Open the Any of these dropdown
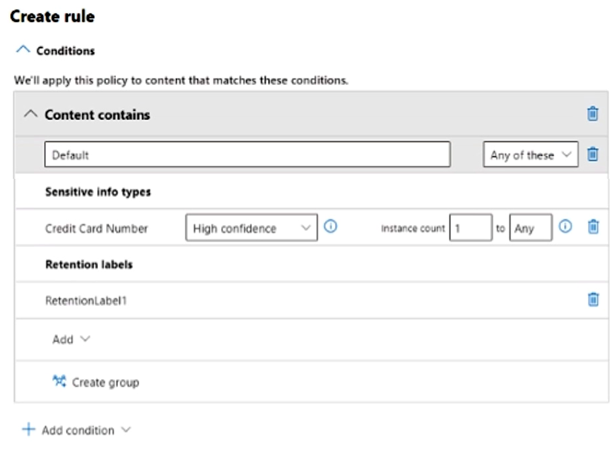The width and height of the screenshot is (614, 453). (x=530, y=155)
